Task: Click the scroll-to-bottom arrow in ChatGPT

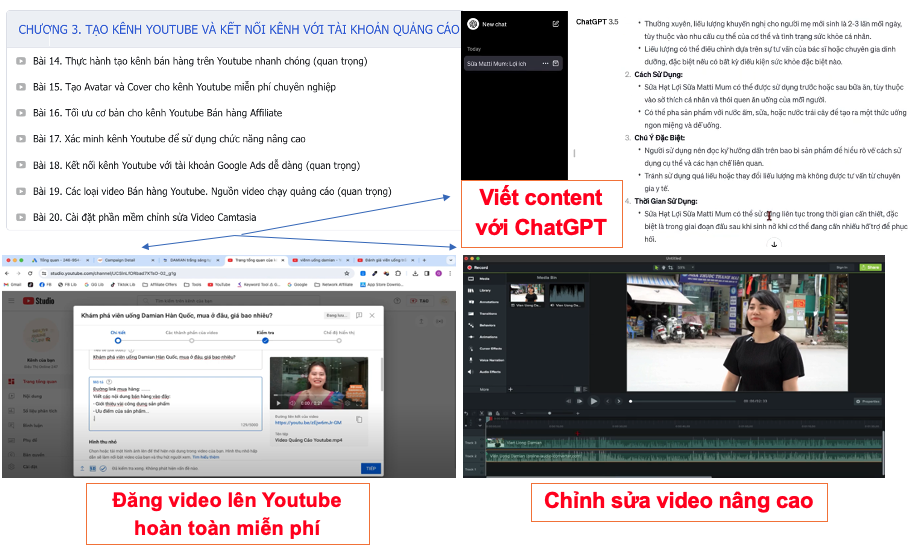Action: pyautogui.click(x=774, y=244)
